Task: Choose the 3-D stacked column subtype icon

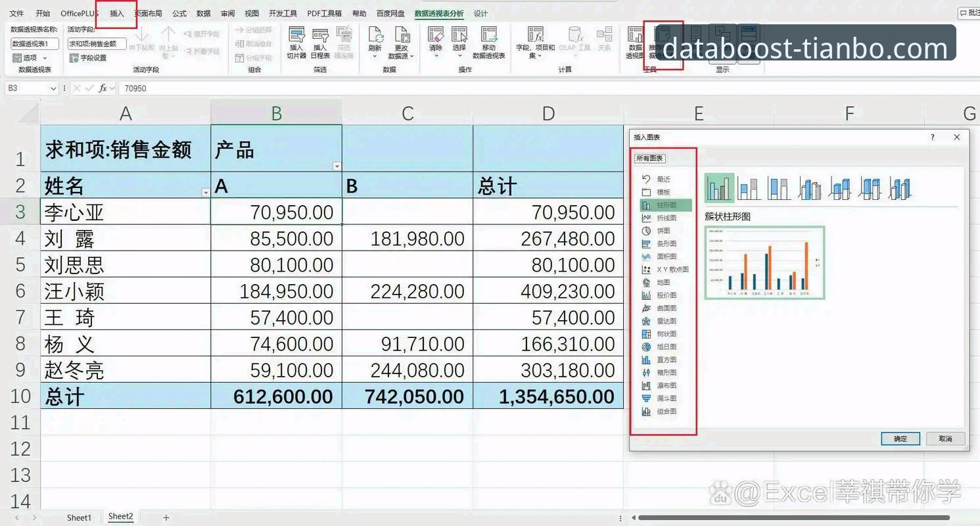Action: [x=840, y=189]
